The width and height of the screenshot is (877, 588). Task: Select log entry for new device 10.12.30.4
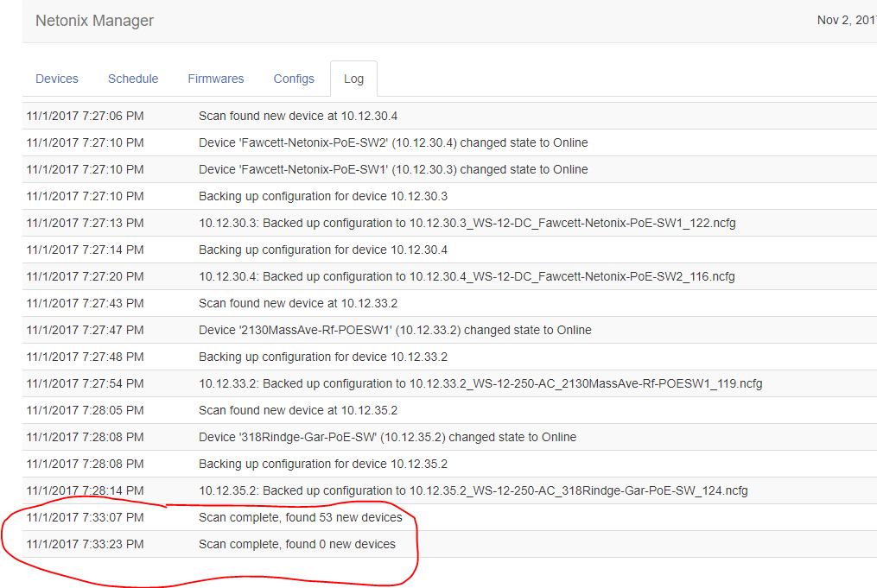pos(298,116)
